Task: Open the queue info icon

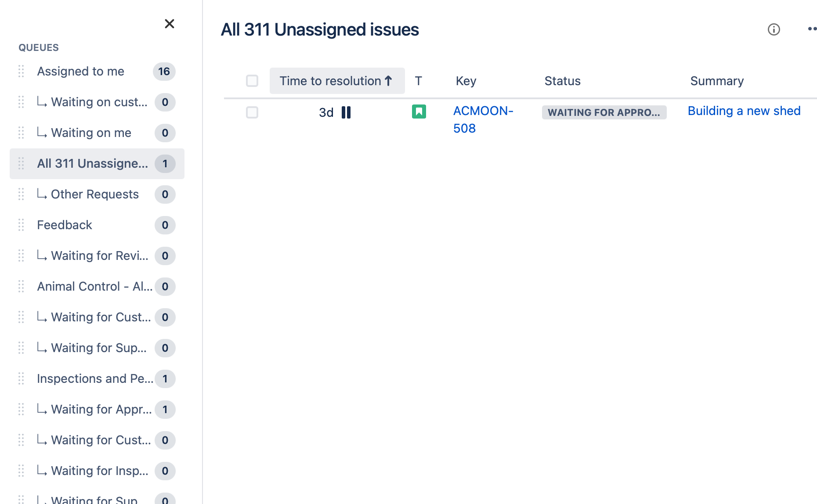Action: (774, 29)
